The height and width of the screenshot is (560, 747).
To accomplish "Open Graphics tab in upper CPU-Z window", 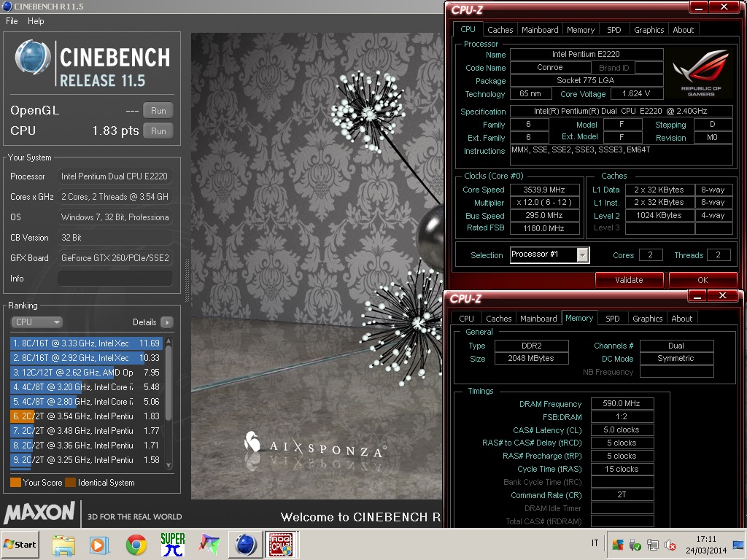I will [649, 29].
